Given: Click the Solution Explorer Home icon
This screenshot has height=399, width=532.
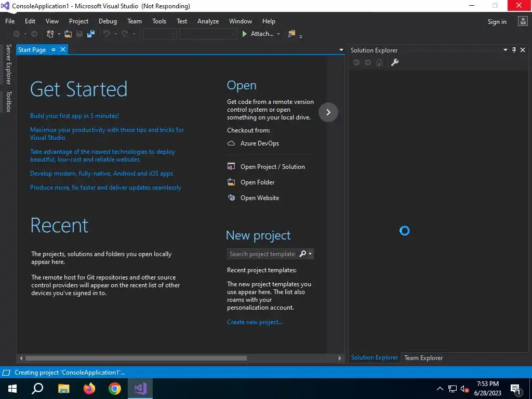Looking at the screenshot, I should point(379,62).
